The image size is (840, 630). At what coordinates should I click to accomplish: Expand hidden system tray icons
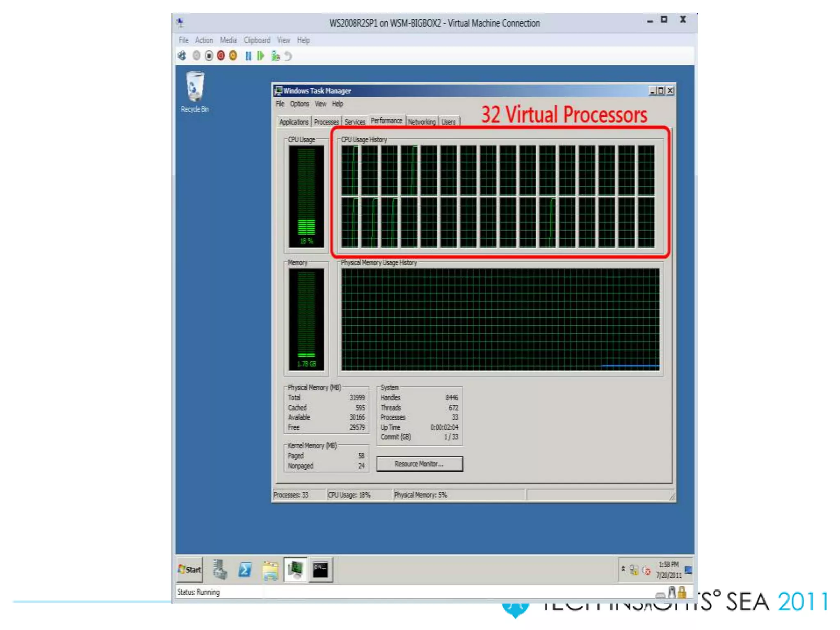pos(623,569)
